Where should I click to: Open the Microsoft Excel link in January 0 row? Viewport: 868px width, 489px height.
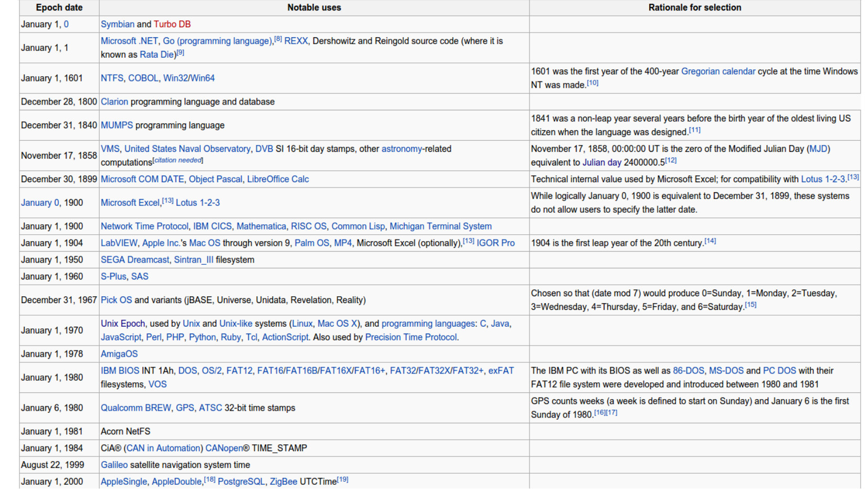[x=130, y=203]
